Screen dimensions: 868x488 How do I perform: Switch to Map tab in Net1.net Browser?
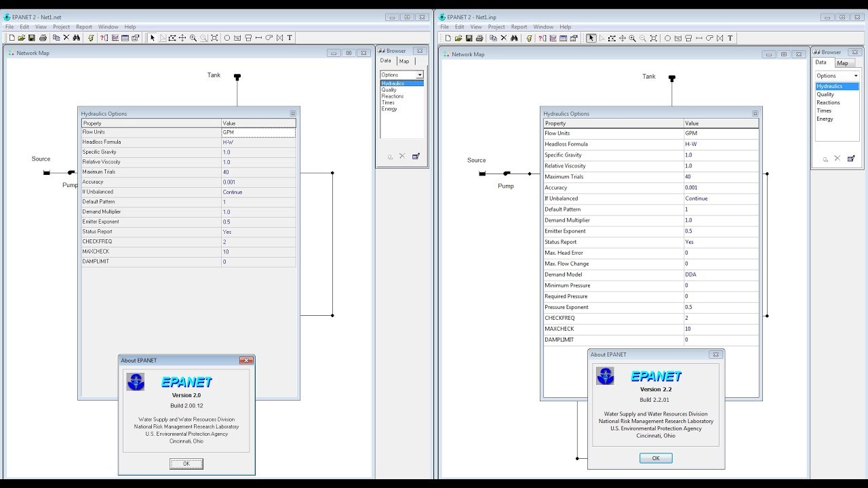404,61
